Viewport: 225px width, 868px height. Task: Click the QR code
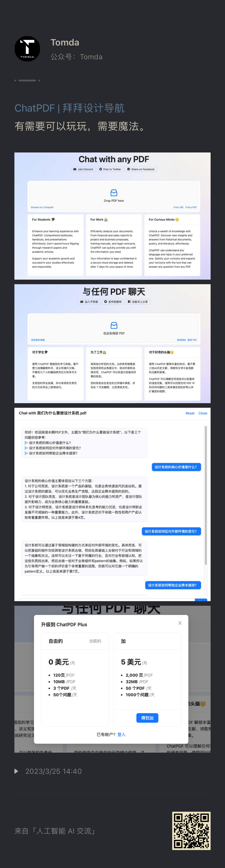pos(191,831)
